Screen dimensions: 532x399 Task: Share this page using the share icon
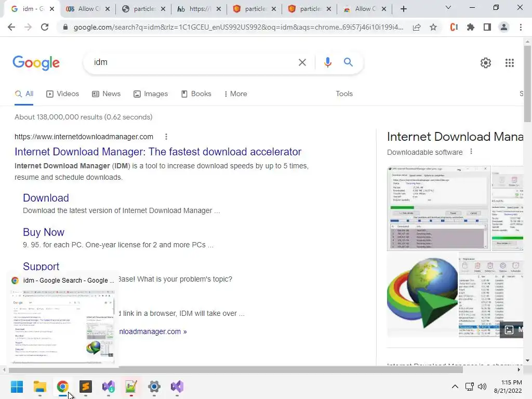tap(417, 27)
